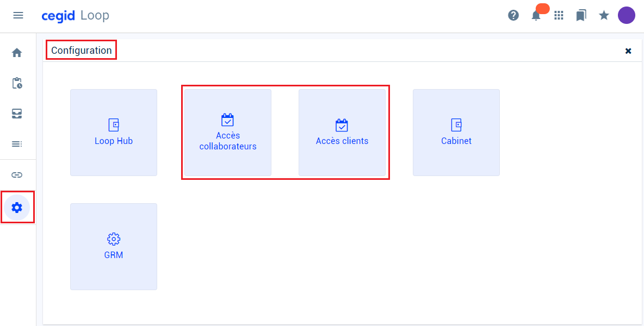This screenshot has width=644, height=326.
Task: Open the GRM tile
Action: (114, 247)
